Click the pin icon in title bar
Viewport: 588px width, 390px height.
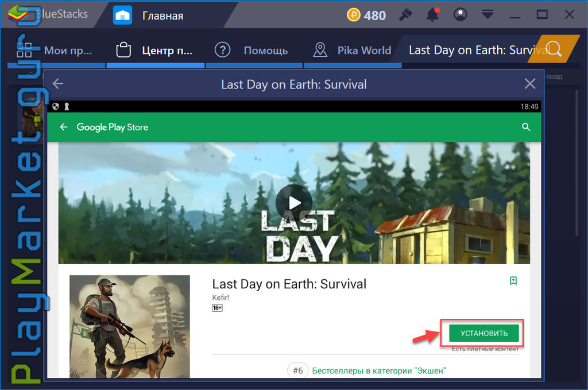[x=405, y=15]
